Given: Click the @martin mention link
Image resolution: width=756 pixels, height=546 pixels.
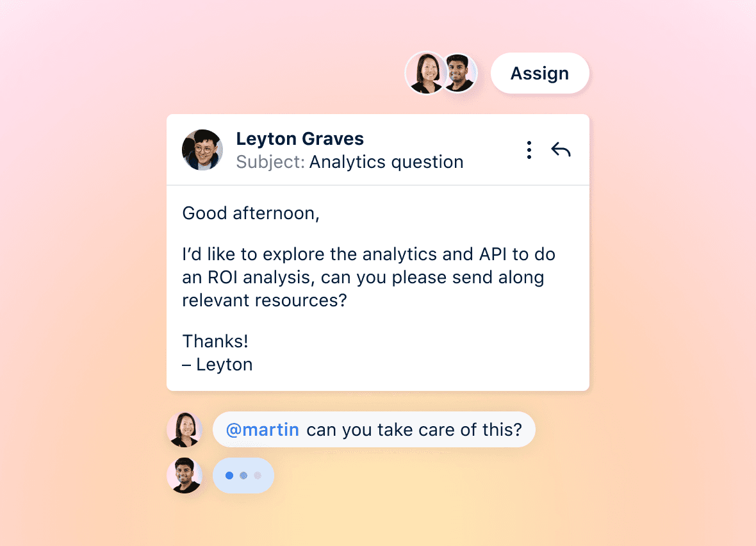Looking at the screenshot, I should [x=262, y=429].
